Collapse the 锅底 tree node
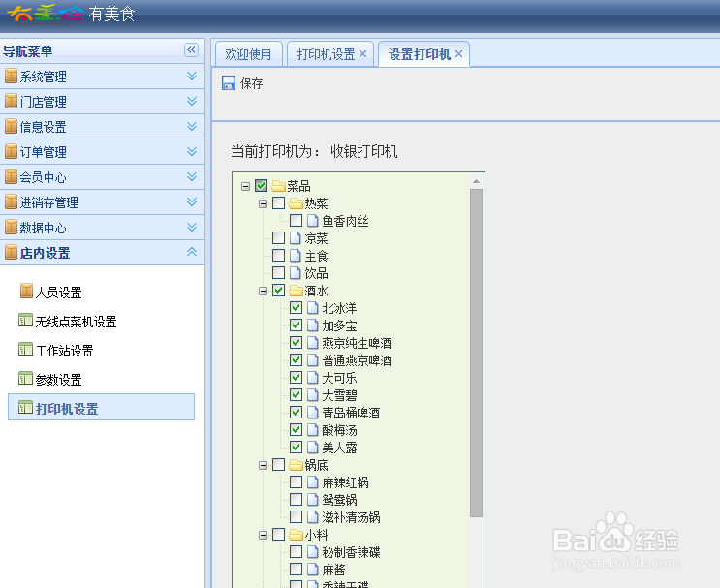 [x=264, y=465]
